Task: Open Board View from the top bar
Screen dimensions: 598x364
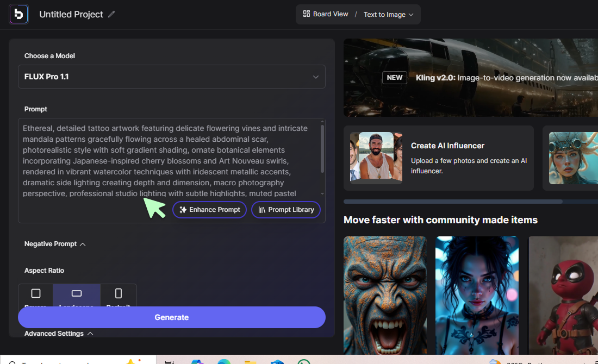Action: tap(325, 14)
